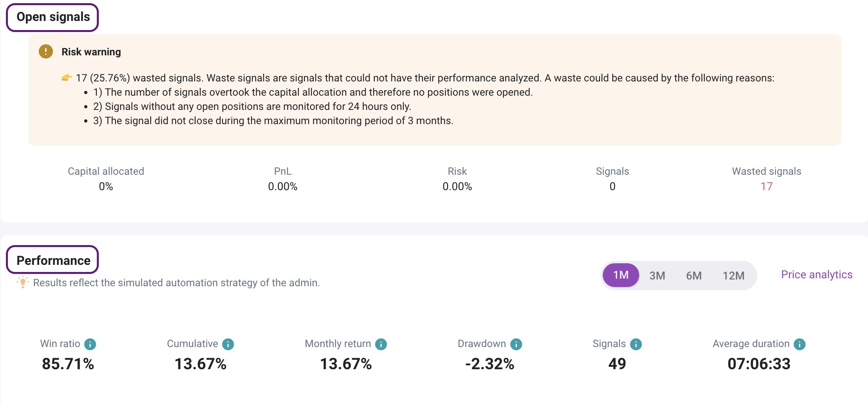This screenshot has height=404, width=868.
Task: Choose the 12M time range
Action: tap(733, 276)
